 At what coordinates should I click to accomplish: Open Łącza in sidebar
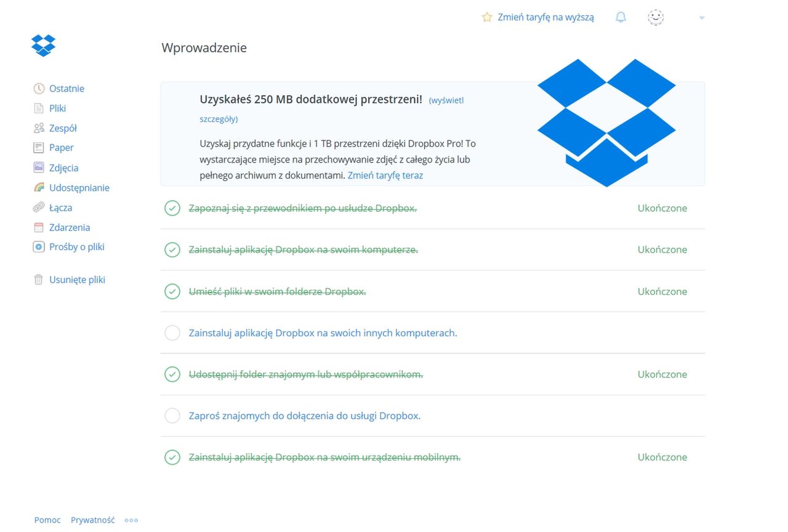[61, 208]
